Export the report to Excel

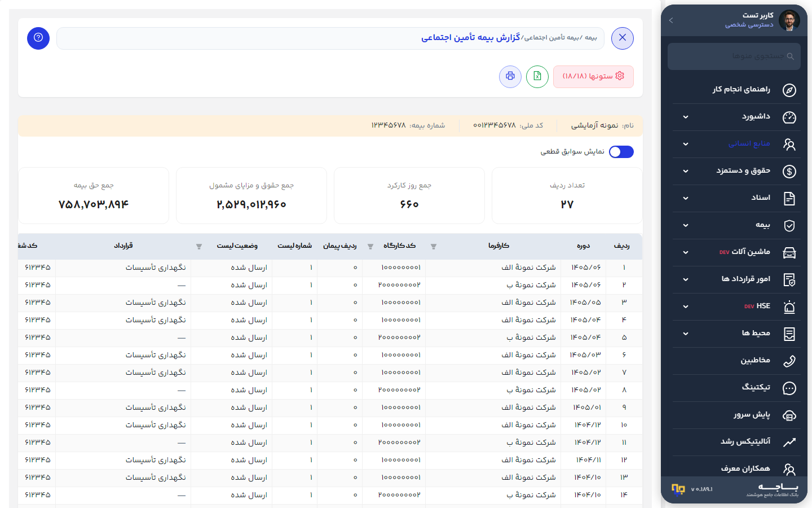pos(537,77)
